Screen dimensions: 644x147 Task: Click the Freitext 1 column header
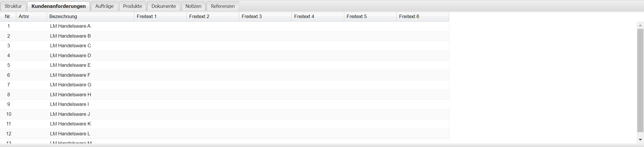pyautogui.click(x=160, y=16)
